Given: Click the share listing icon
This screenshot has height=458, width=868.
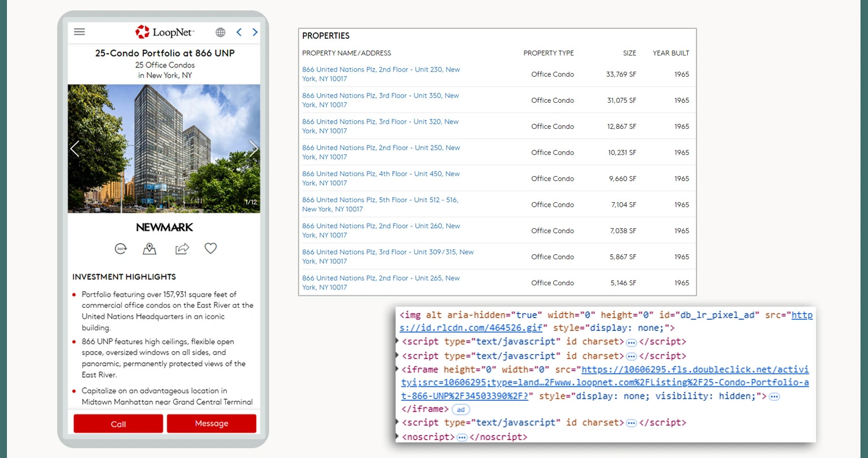Looking at the screenshot, I should (182, 249).
